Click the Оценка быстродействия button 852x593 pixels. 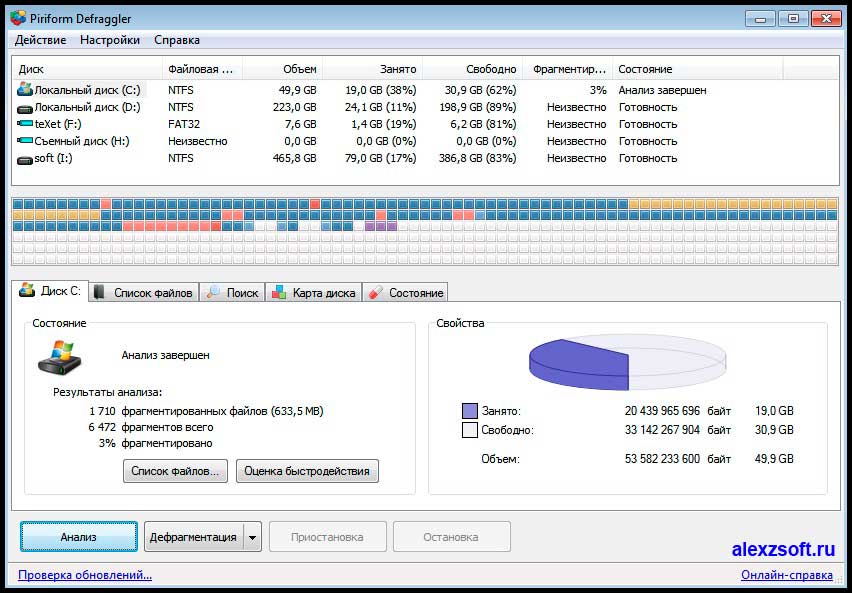(307, 471)
